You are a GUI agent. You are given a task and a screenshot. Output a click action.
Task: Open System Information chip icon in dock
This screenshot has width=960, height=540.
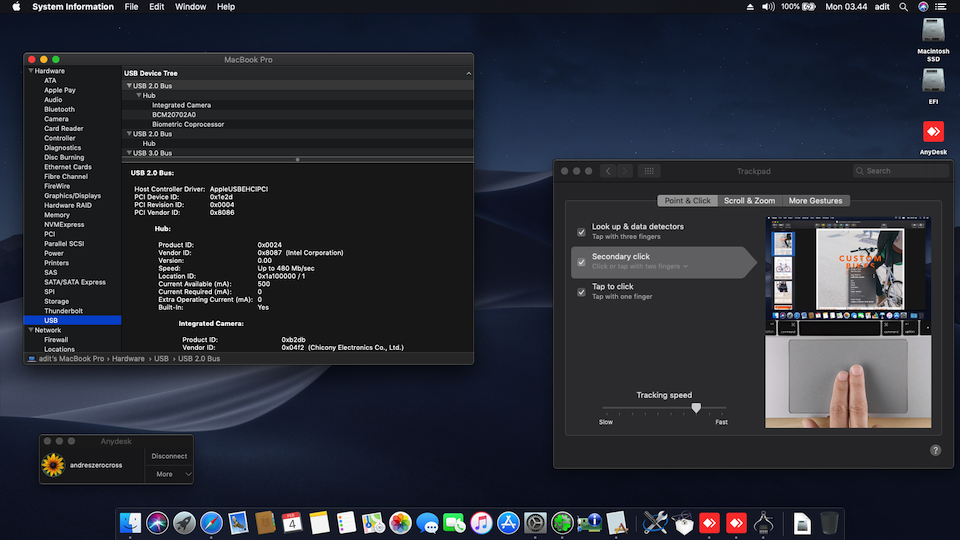click(x=589, y=523)
